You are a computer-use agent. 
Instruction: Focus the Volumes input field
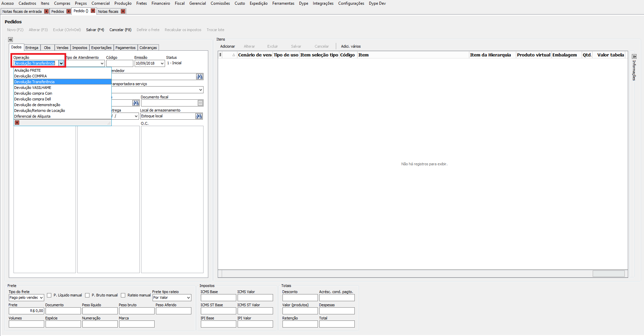click(x=26, y=324)
